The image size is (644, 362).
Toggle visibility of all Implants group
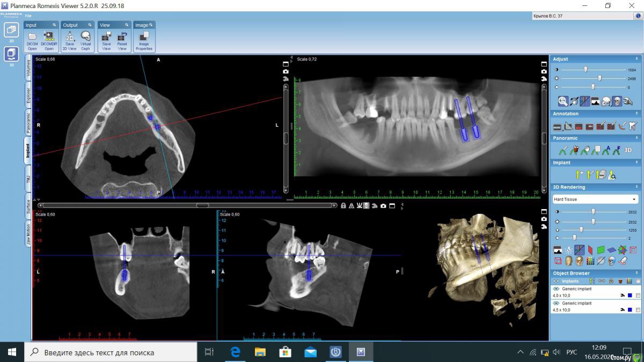point(556,281)
